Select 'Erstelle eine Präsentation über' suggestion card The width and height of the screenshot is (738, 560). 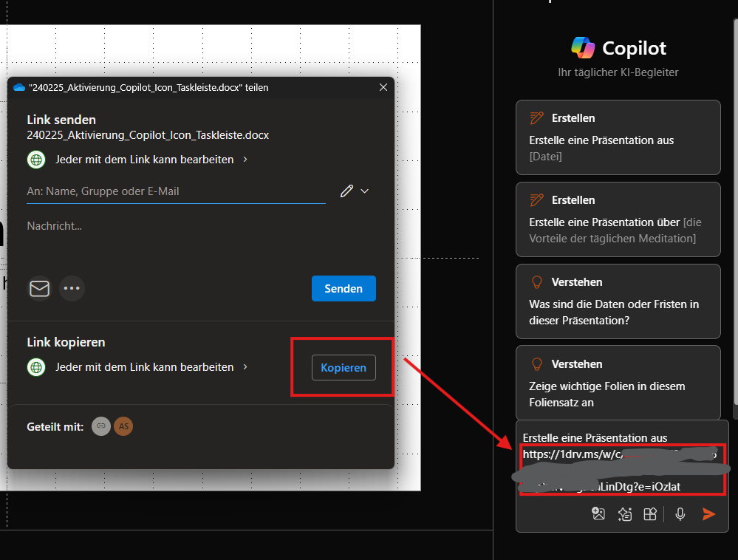(x=618, y=219)
